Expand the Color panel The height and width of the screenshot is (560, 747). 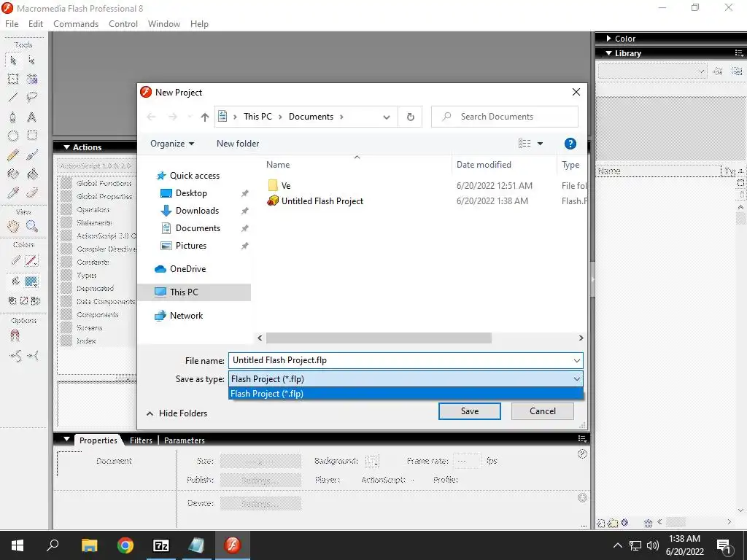pyautogui.click(x=609, y=39)
